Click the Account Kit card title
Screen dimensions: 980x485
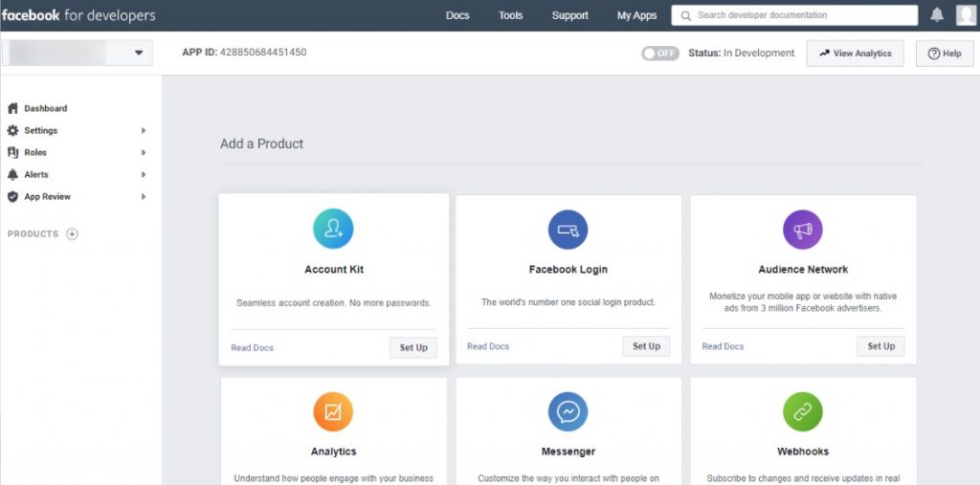(x=334, y=270)
